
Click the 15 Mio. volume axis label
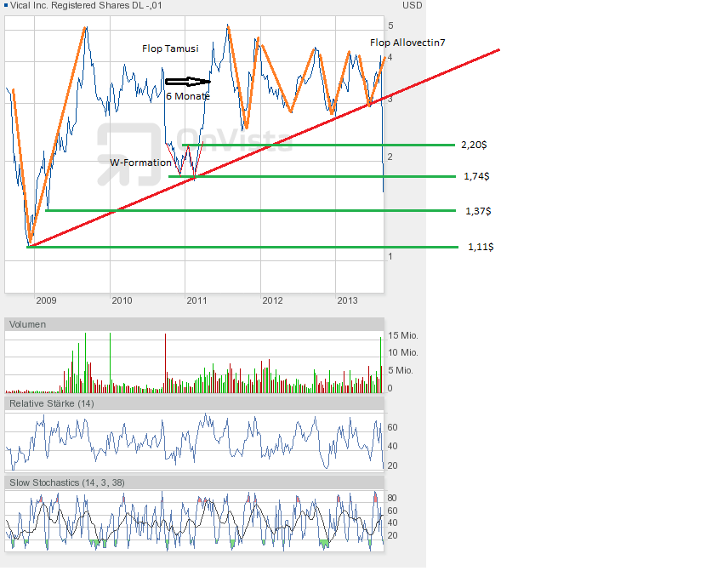pos(403,335)
